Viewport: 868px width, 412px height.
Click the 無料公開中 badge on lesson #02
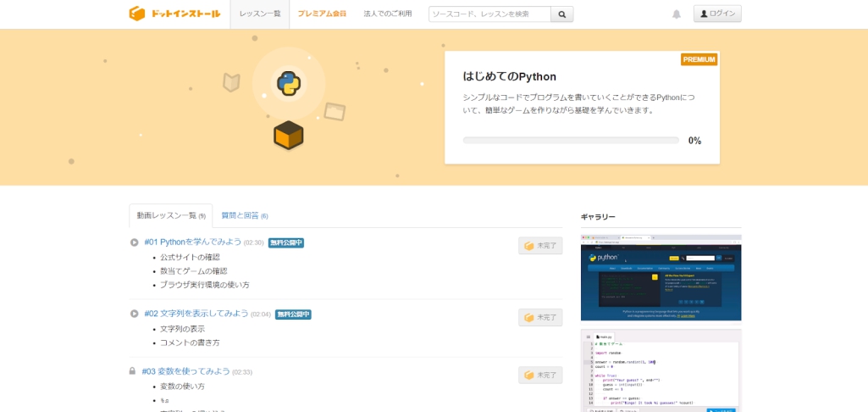pyautogui.click(x=293, y=315)
